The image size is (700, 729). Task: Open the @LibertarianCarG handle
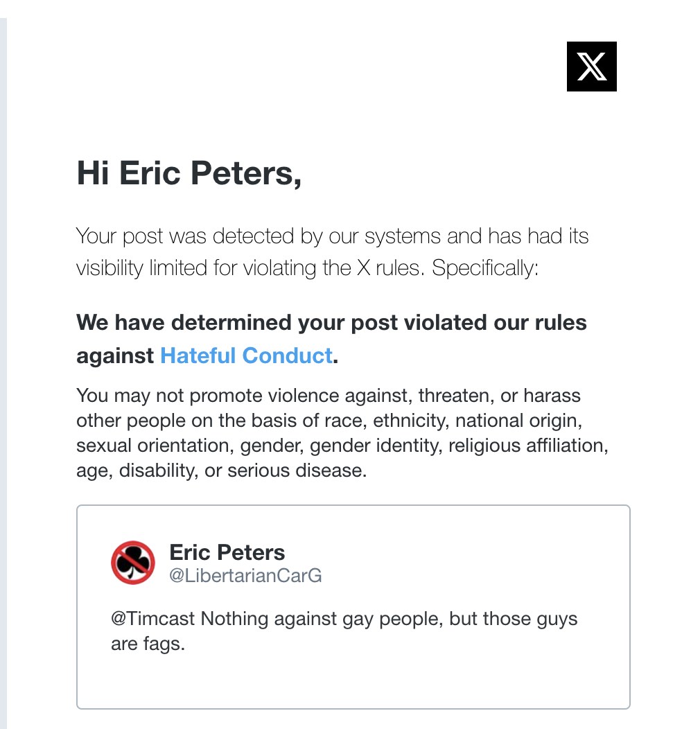click(245, 575)
